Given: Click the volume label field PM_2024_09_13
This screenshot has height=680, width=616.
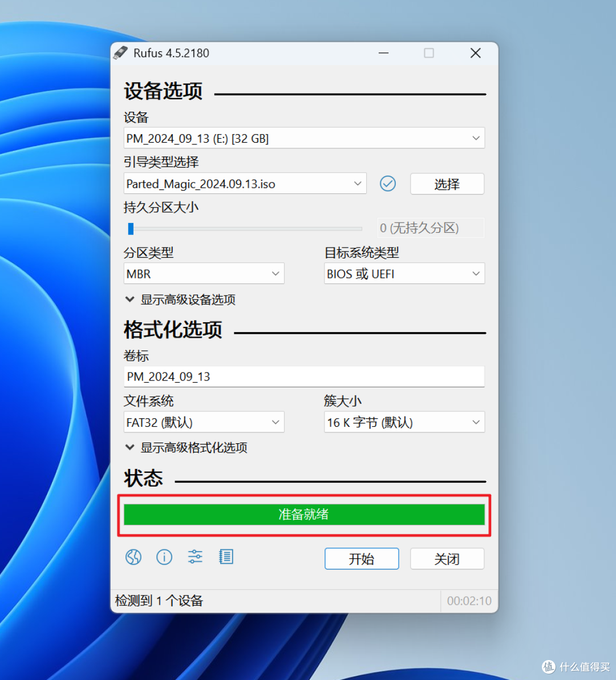Looking at the screenshot, I should click(304, 377).
